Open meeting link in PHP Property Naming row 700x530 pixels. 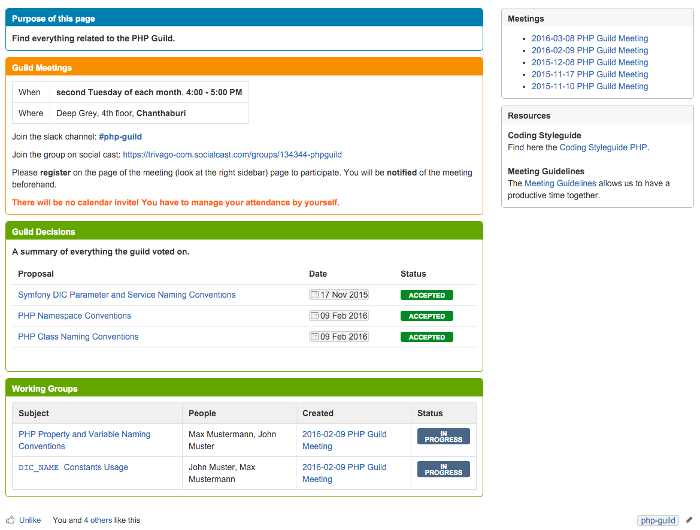pos(344,440)
